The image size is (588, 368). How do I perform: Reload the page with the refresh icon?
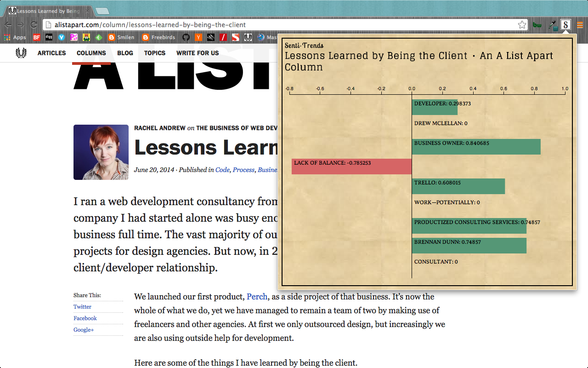[34, 25]
